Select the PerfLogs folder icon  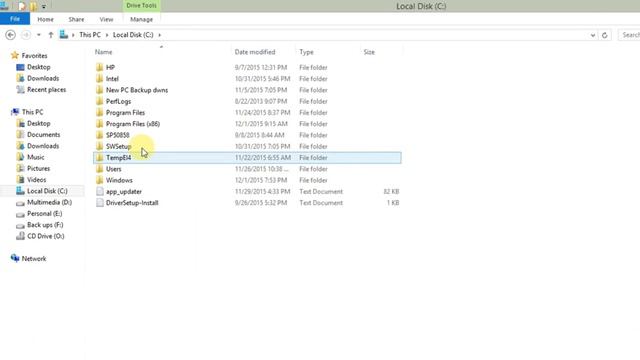100,101
